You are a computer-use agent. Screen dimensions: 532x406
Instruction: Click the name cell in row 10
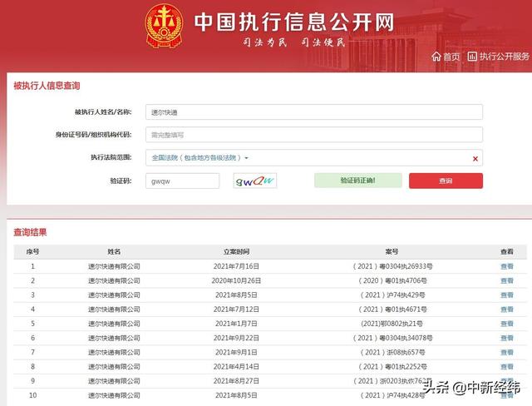point(114,395)
